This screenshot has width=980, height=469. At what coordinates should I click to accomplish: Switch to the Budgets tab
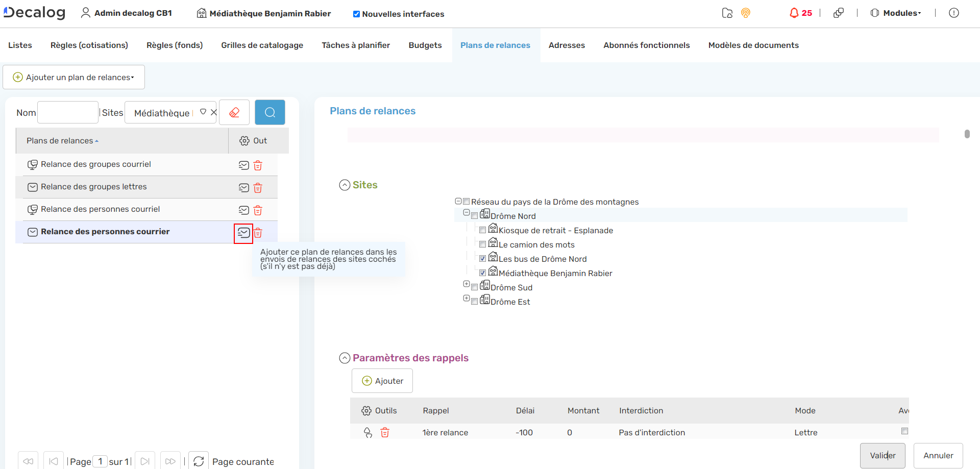coord(425,45)
